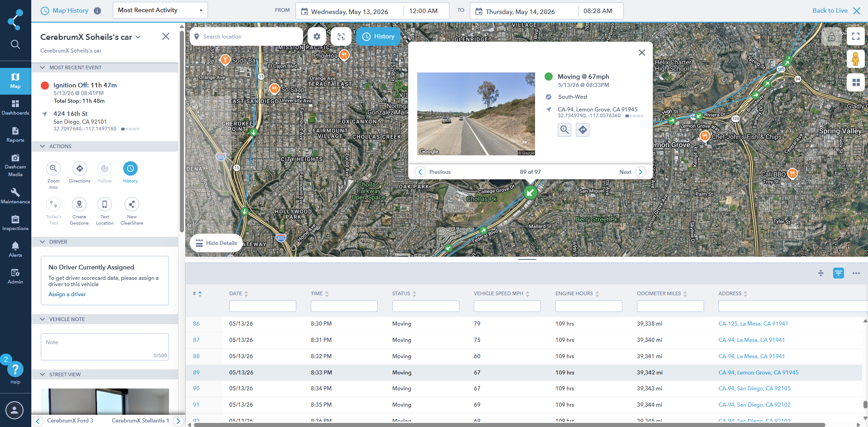
Task: Enter fullscreen map mode
Action: (x=856, y=36)
